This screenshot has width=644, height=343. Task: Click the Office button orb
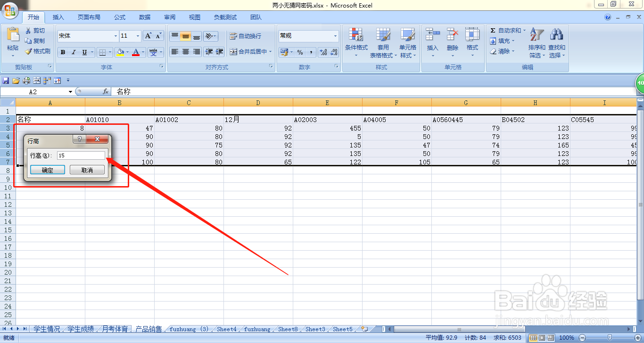(9, 9)
